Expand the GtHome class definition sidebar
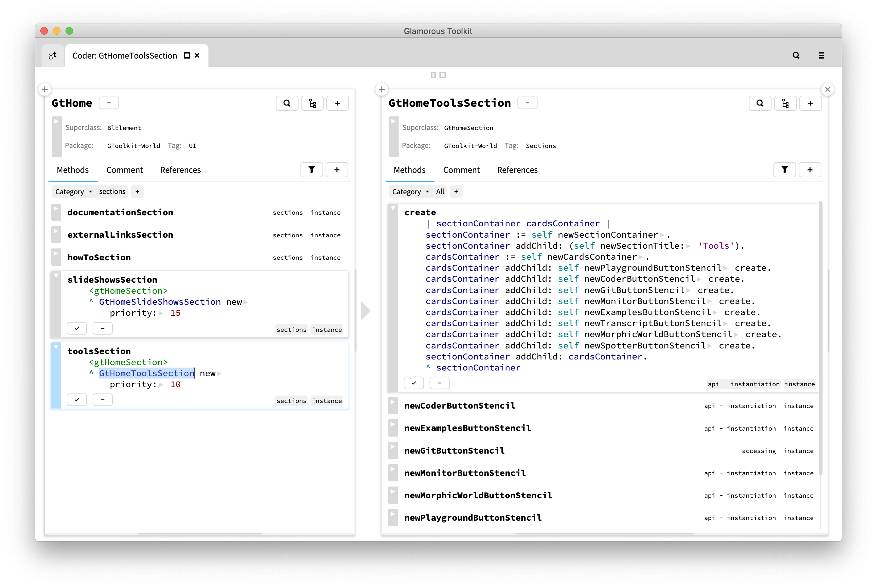The height and width of the screenshot is (588, 877). 56,137
